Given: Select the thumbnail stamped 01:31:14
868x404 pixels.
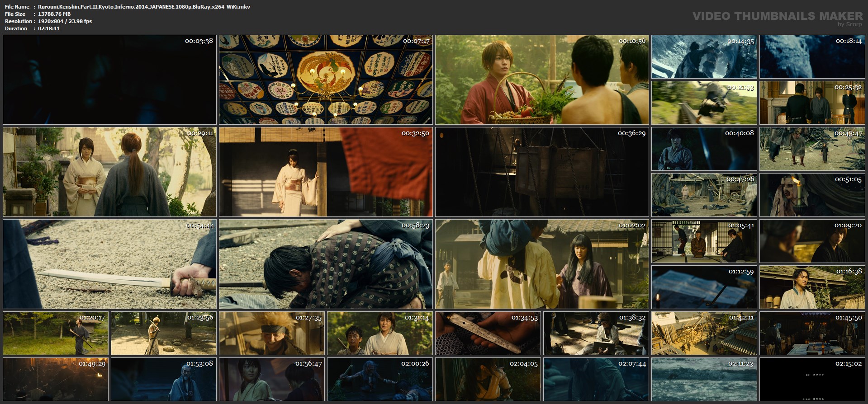Looking at the screenshot, I should (380, 333).
